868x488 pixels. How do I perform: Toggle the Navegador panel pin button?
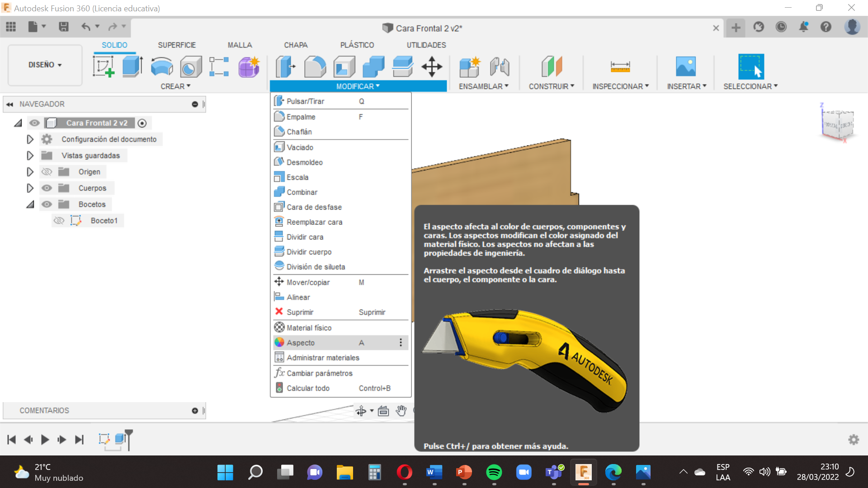(x=195, y=104)
